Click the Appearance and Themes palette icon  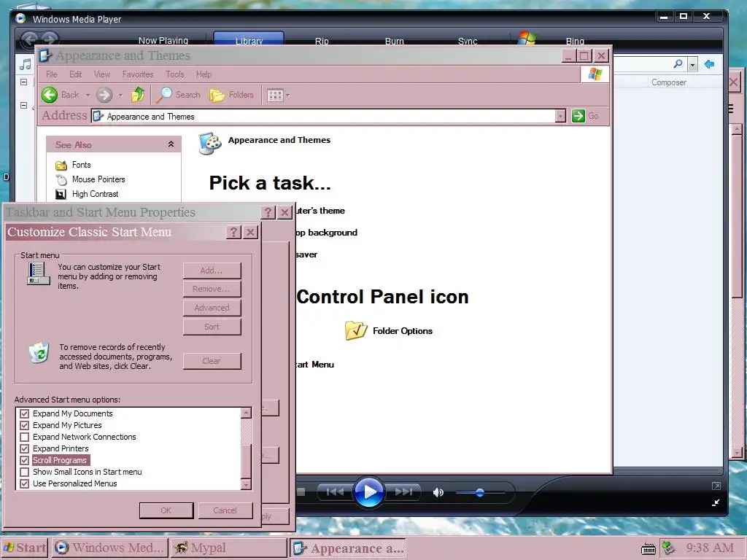[210, 144]
